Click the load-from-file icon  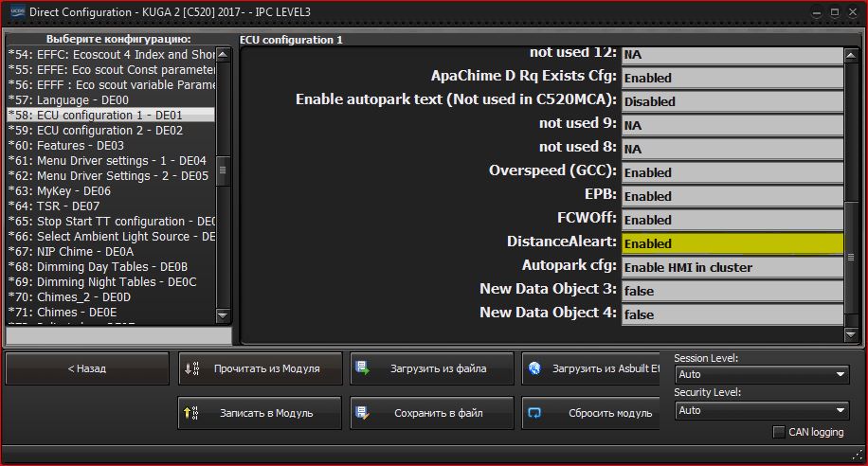(x=363, y=368)
